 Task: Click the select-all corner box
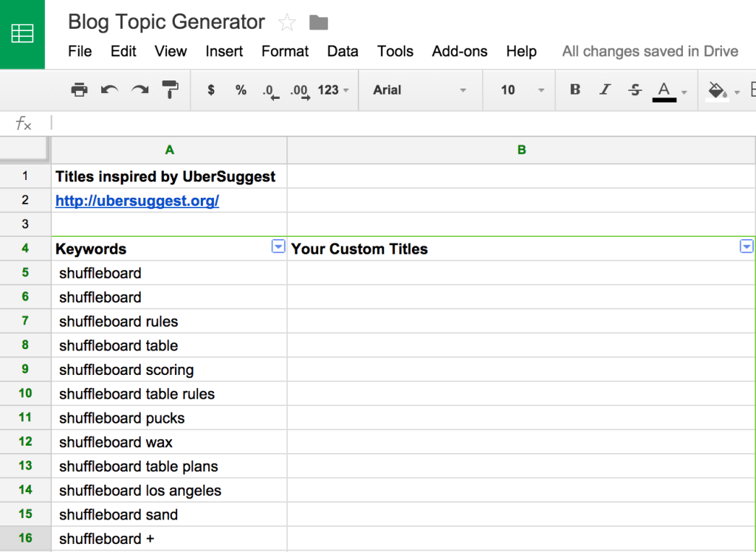(25, 149)
